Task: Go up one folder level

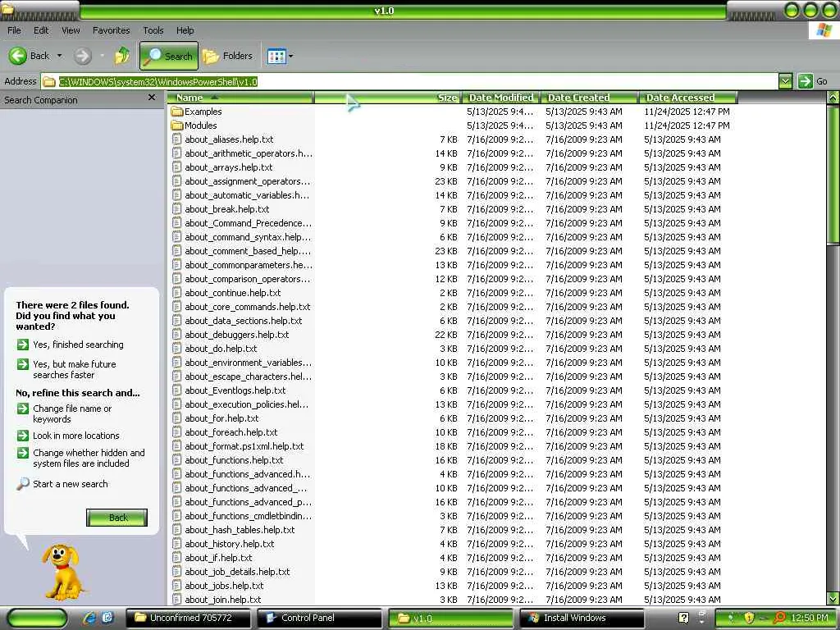Action: point(122,56)
